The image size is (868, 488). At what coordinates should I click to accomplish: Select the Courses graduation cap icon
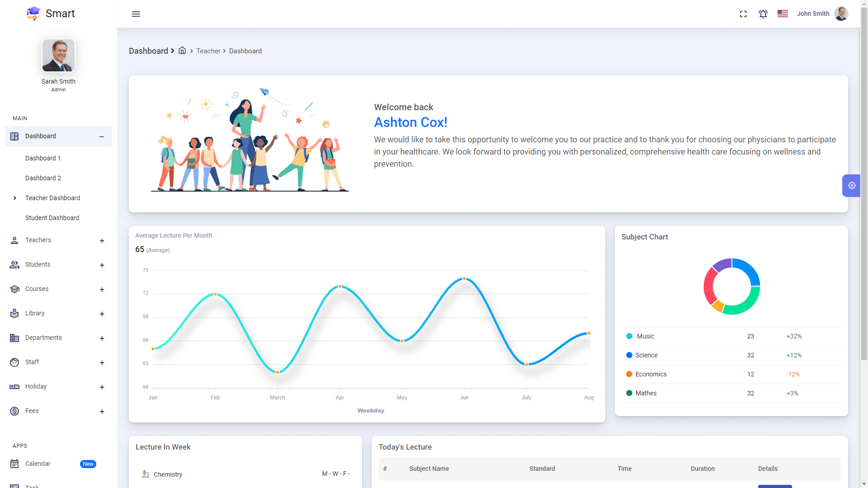(x=14, y=289)
